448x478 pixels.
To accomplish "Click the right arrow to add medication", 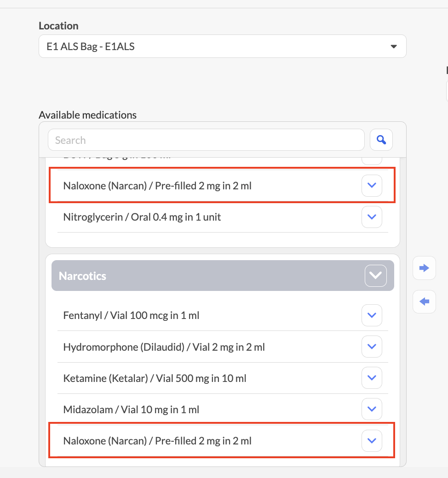I will [424, 268].
